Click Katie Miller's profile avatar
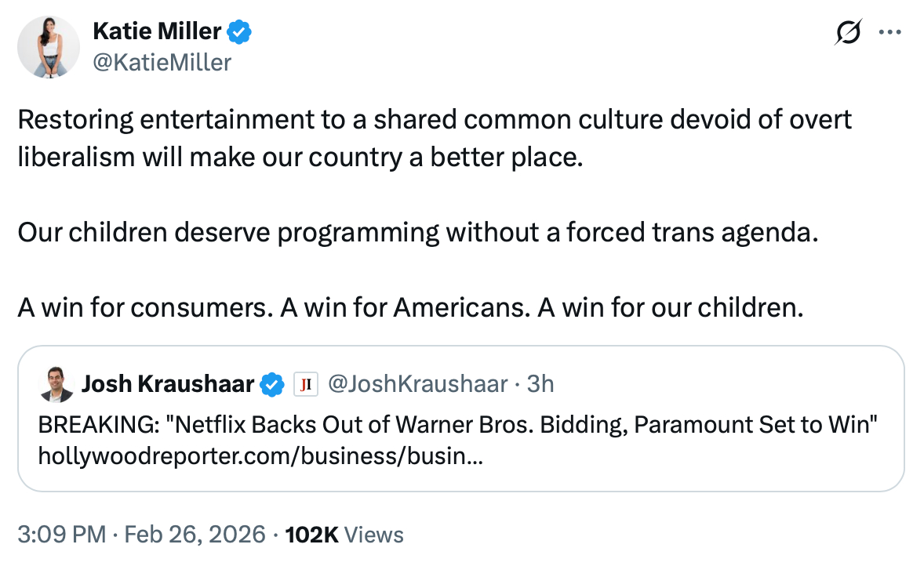924x566 pixels. coord(49,47)
